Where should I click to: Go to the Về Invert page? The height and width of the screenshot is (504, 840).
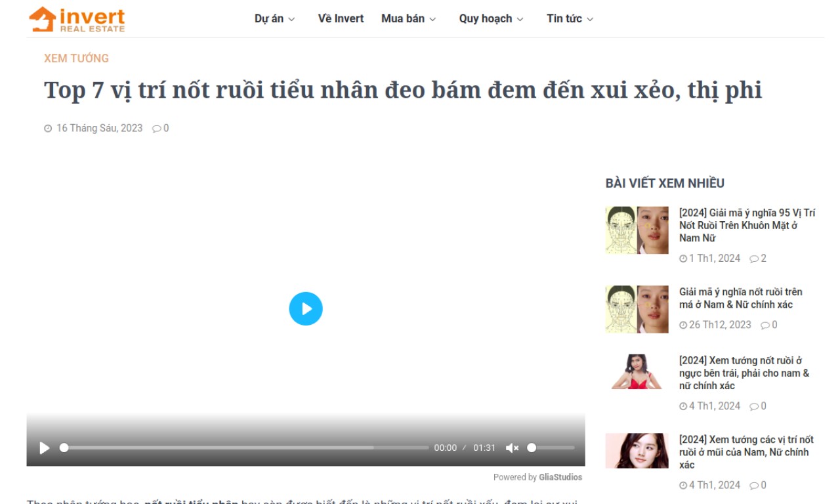tap(341, 19)
